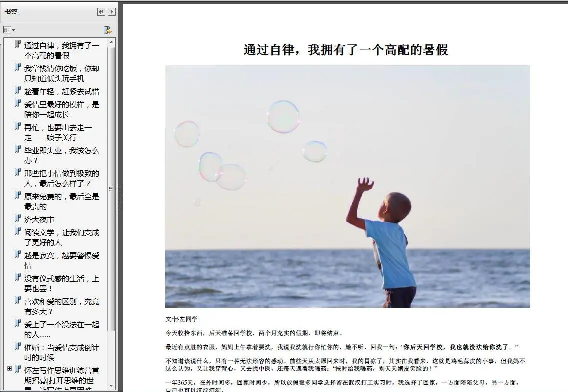Open the bookmark "阅读文学，让我们变成了更好的人"
Image resolution: width=568 pixels, height=392 pixels.
click(x=60, y=237)
